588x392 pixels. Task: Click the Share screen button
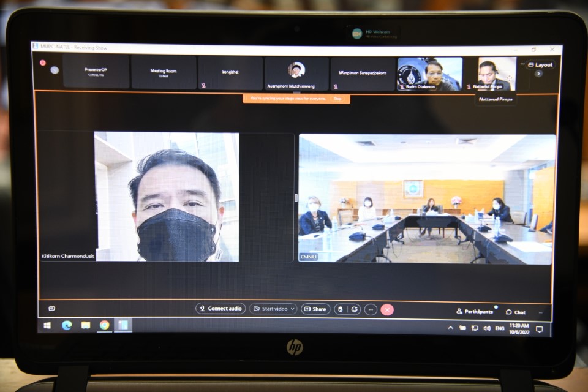click(x=315, y=309)
